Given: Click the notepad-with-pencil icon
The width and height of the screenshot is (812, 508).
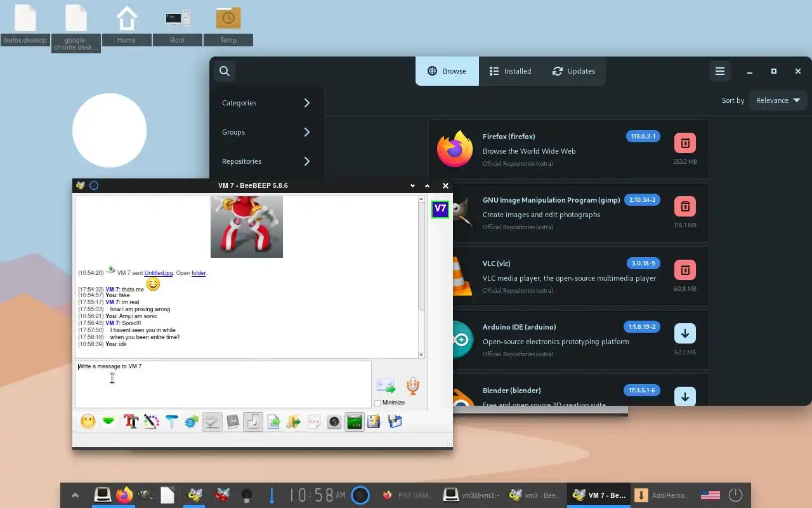Looking at the screenshot, I should click(x=374, y=422).
